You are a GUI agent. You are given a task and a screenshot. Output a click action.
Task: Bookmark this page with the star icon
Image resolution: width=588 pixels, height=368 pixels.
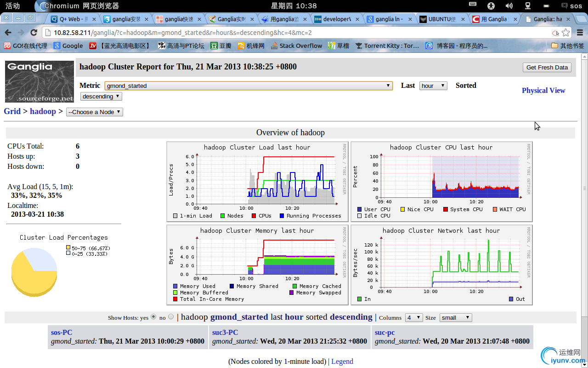(566, 33)
